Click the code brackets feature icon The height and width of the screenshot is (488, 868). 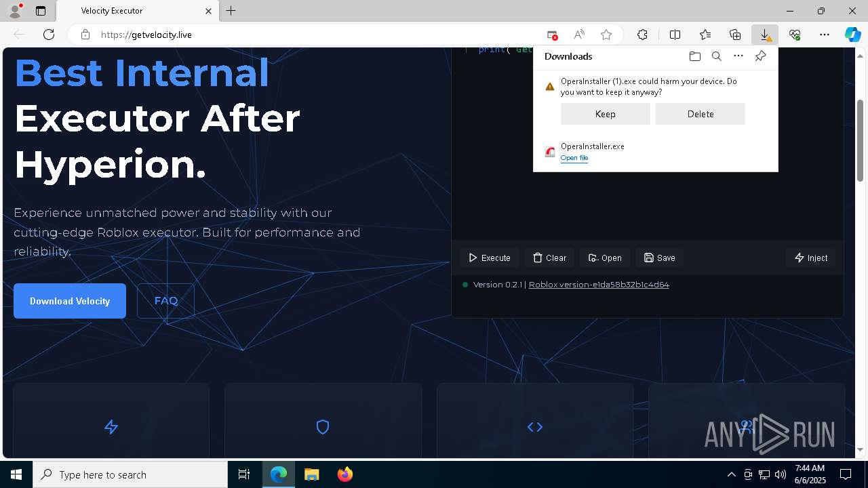pyautogui.click(x=535, y=427)
